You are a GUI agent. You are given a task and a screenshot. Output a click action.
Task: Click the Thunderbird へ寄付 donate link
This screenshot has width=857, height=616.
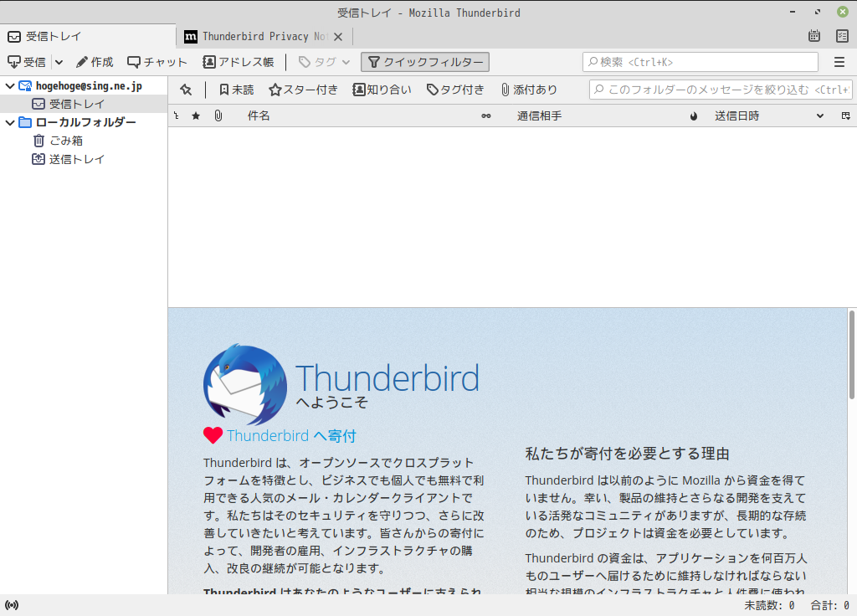click(291, 435)
